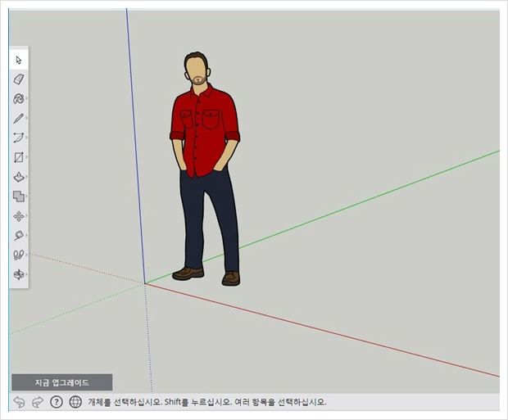Screen dimensions: 508x420
Task: Open the Help question mark icon
Action: pos(57,402)
